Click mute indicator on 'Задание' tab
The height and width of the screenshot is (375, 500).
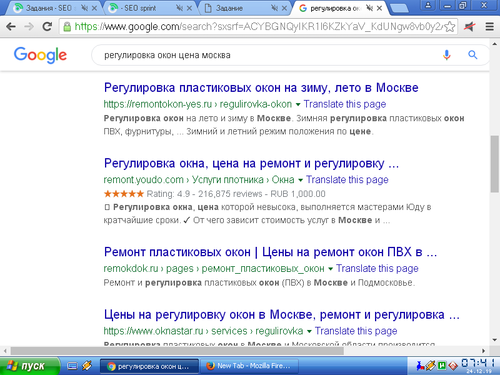[x=274, y=8]
